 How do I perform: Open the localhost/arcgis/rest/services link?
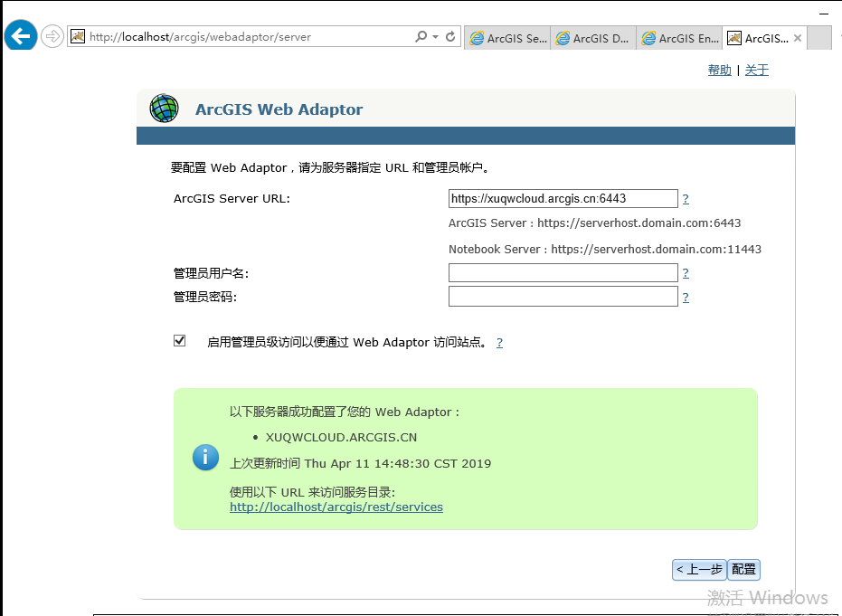[336, 507]
